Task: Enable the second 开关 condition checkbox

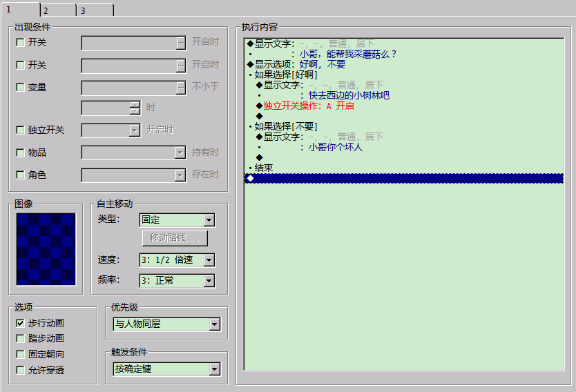Action: (20, 65)
